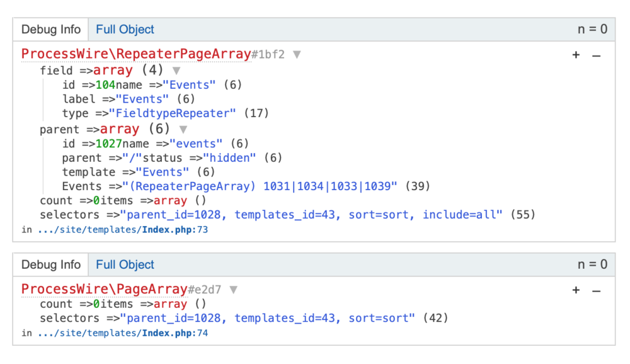The height and width of the screenshot is (364, 630).
Task: Select Debug Info tab in PageArray panel
Action: pyautogui.click(x=51, y=264)
